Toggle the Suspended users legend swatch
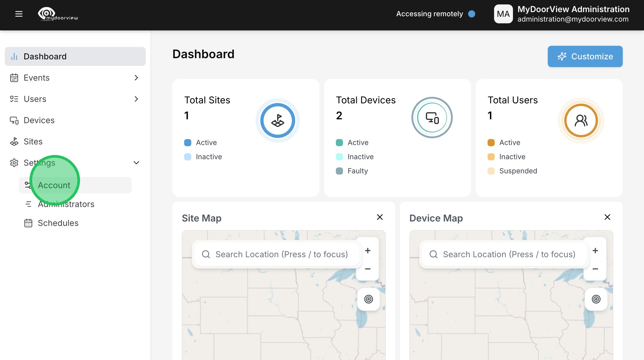This screenshot has width=644, height=360. click(x=491, y=171)
